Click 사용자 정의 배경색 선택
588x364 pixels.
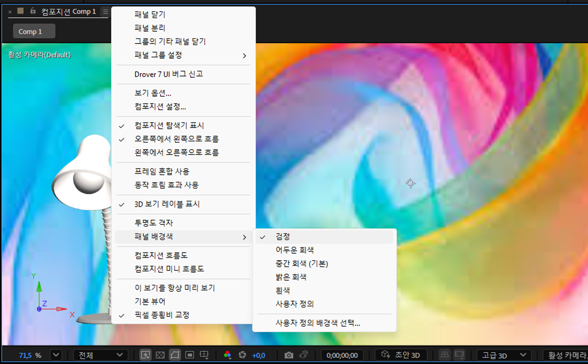point(317,323)
